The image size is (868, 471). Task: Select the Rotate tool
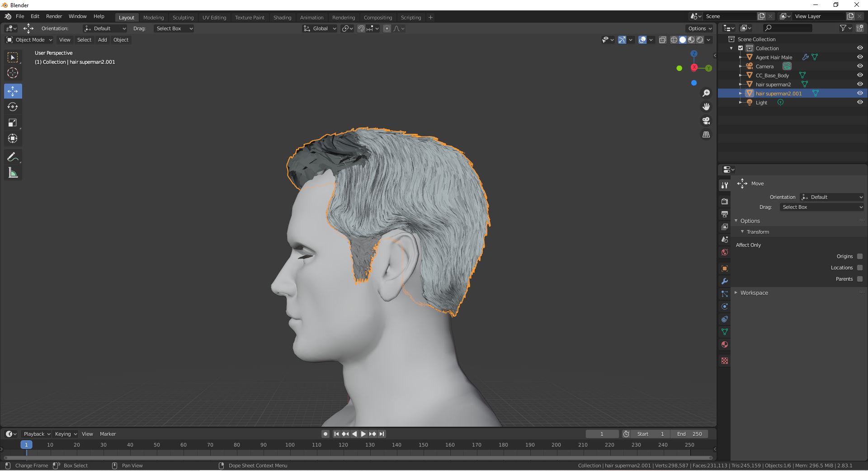(13, 107)
